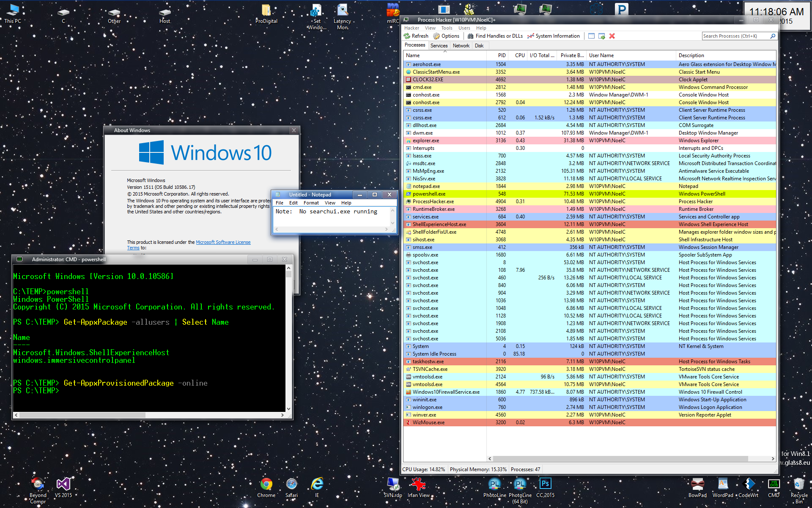Launch Chrome from the desktop
812x508 pixels.
coord(266,488)
